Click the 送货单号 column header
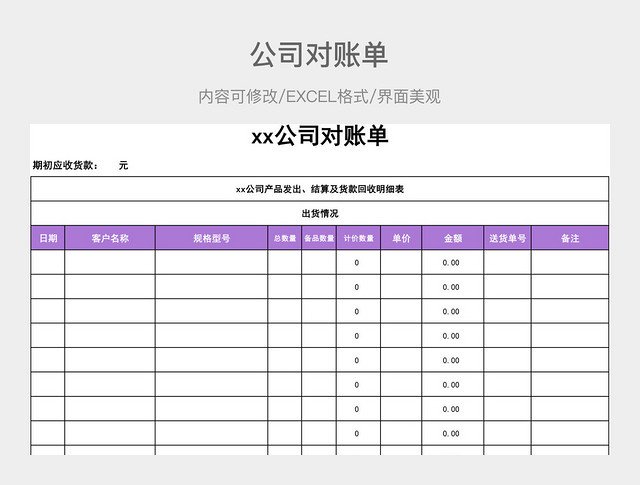 [507, 238]
